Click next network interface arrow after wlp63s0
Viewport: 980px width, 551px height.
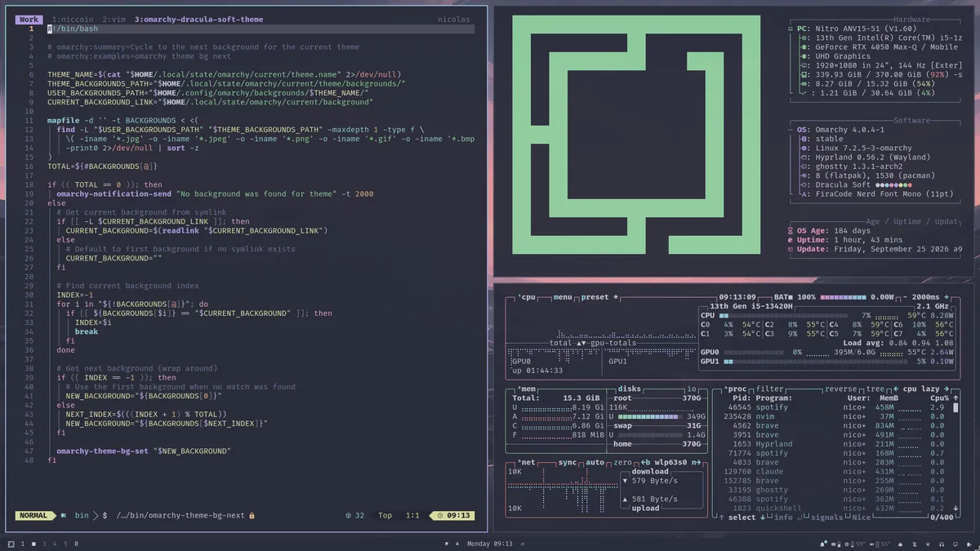pyautogui.click(x=697, y=462)
